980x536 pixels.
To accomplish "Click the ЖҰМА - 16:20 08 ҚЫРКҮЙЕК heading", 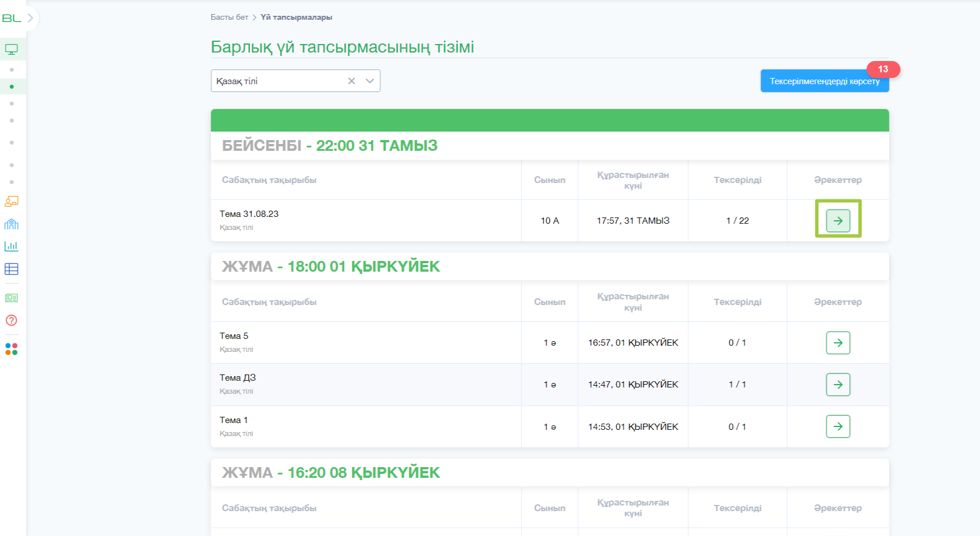I will [331, 473].
